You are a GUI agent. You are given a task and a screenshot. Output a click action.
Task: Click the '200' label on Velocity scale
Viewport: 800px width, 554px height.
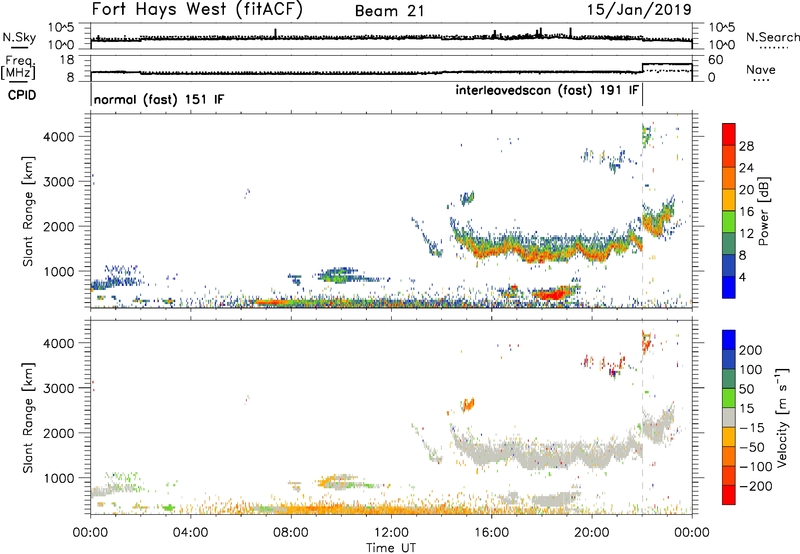pyautogui.click(x=751, y=350)
